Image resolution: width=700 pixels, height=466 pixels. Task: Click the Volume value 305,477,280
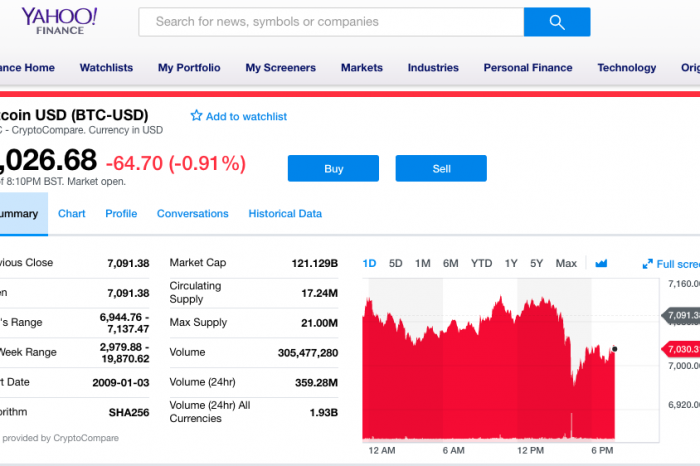(308, 353)
